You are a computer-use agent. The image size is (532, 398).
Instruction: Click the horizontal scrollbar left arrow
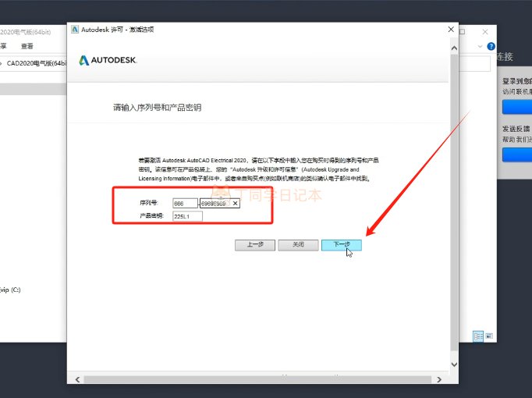(78, 379)
